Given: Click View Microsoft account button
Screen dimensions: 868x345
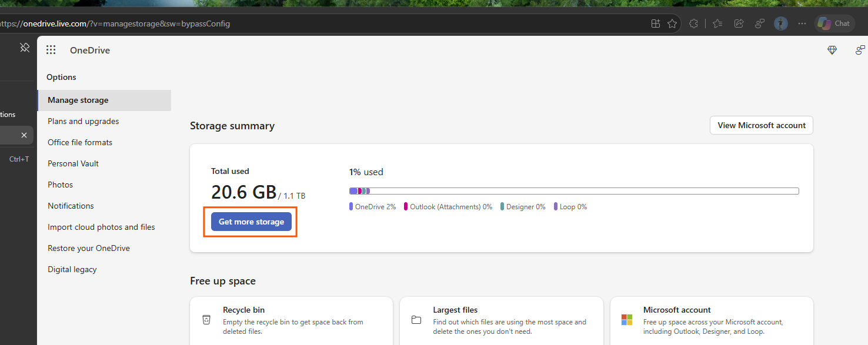Looking at the screenshot, I should [x=762, y=125].
